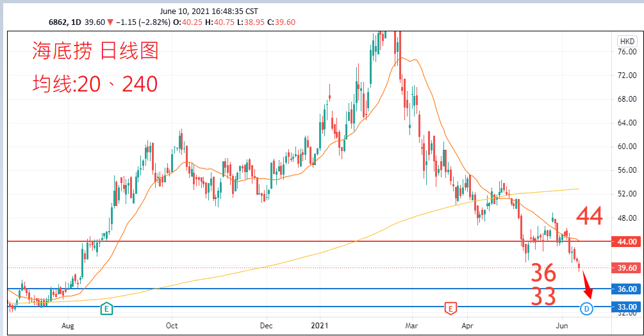Click the June 10, 2021 timestamp text
The height and width of the screenshot is (336, 644).
pos(209,12)
